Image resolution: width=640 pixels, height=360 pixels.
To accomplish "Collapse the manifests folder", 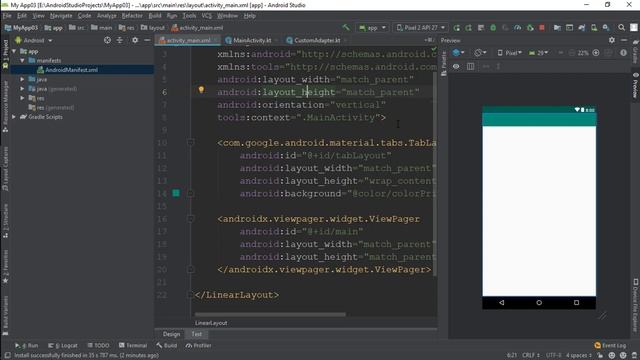I will [22, 60].
